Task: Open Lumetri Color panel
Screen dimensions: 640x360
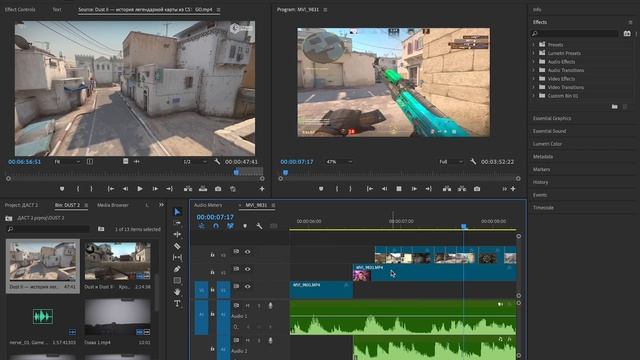Action: tap(547, 144)
